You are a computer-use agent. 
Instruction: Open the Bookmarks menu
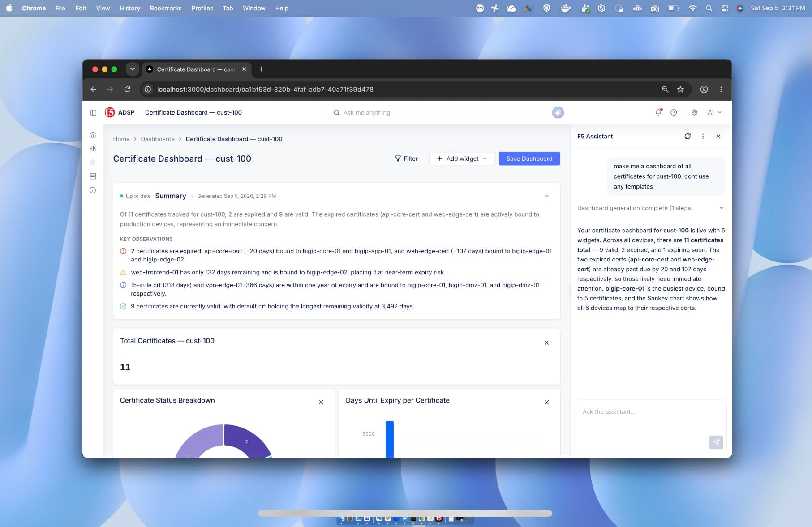(166, 8)
